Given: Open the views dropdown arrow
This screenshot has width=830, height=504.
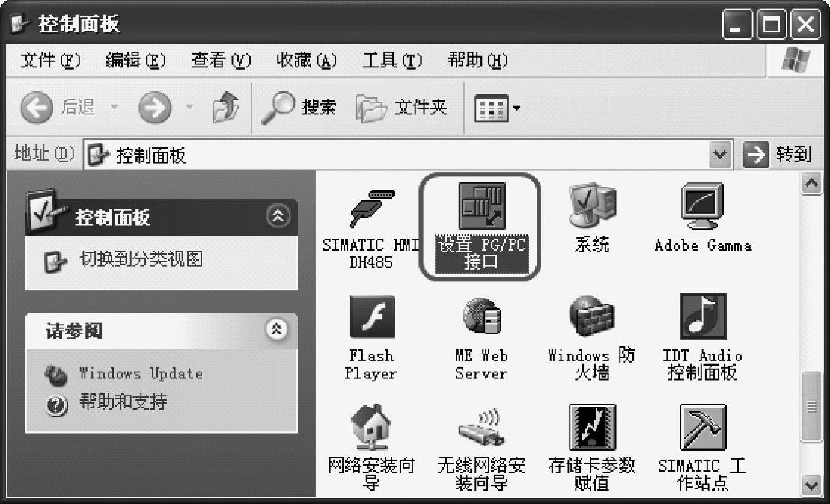Looking at the screenshot, I should pyautogui.click(x=516, y=108).
